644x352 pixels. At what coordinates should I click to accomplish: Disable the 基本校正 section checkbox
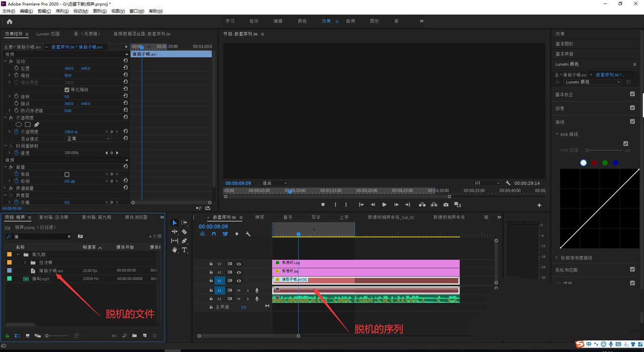[632, 94]
